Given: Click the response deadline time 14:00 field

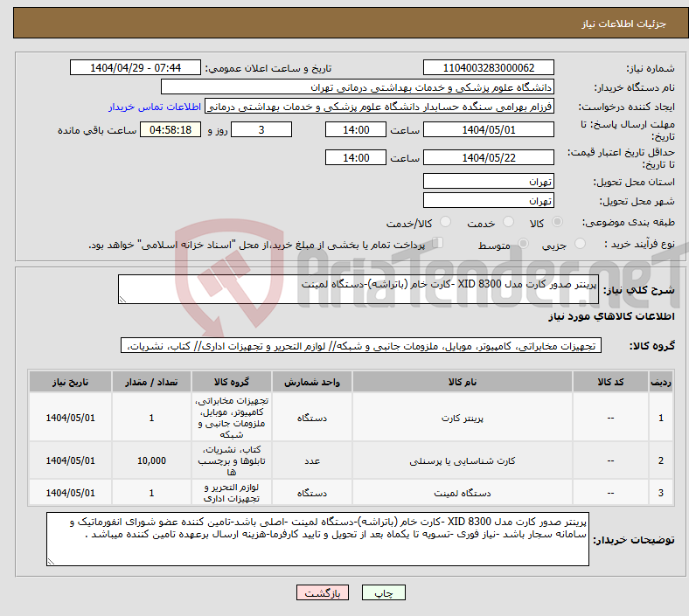Looking at the screenshot, I should pyautogui.click(x=356, y=129).
